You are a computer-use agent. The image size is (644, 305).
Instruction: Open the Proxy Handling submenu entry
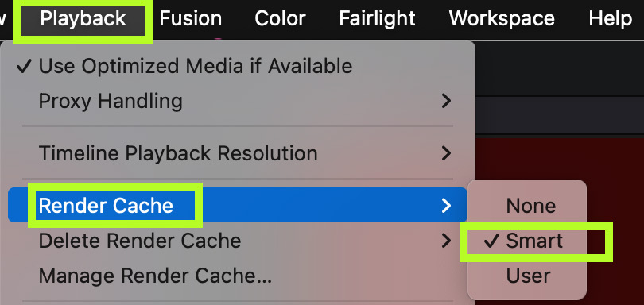[238, 101]
